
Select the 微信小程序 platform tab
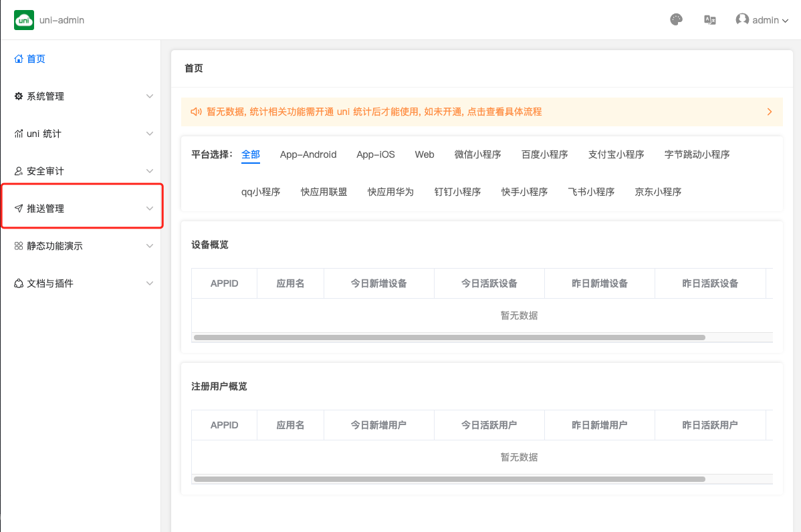point(477,154)
